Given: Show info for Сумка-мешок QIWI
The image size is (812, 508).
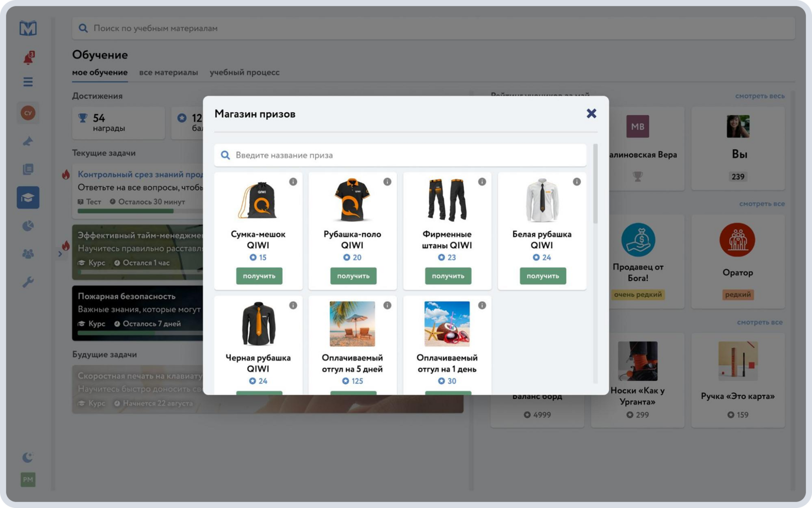Looking at the screenshot, I should [293, 182].
